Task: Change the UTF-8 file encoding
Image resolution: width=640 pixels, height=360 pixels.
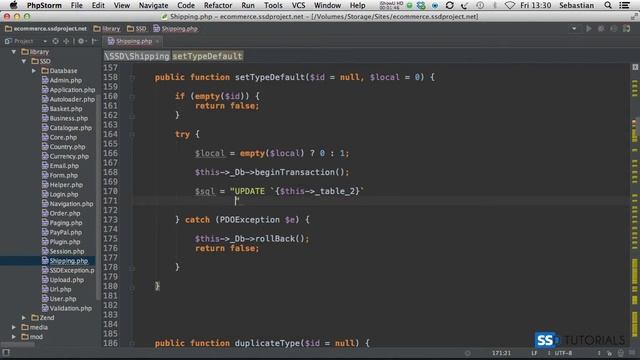Action: [563, 353]
